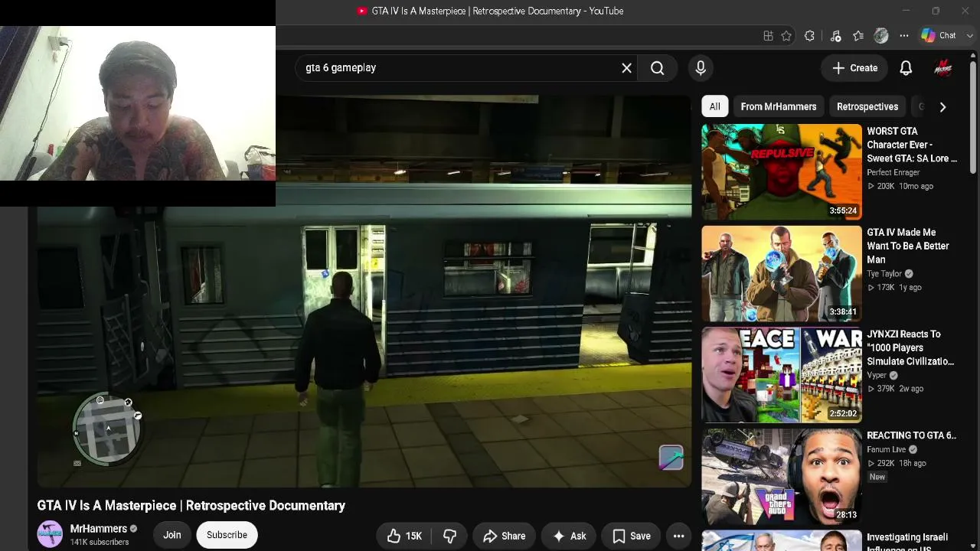Add this page to favorites with the star
This screenshot has width=980, height=551.
point(786,36)
